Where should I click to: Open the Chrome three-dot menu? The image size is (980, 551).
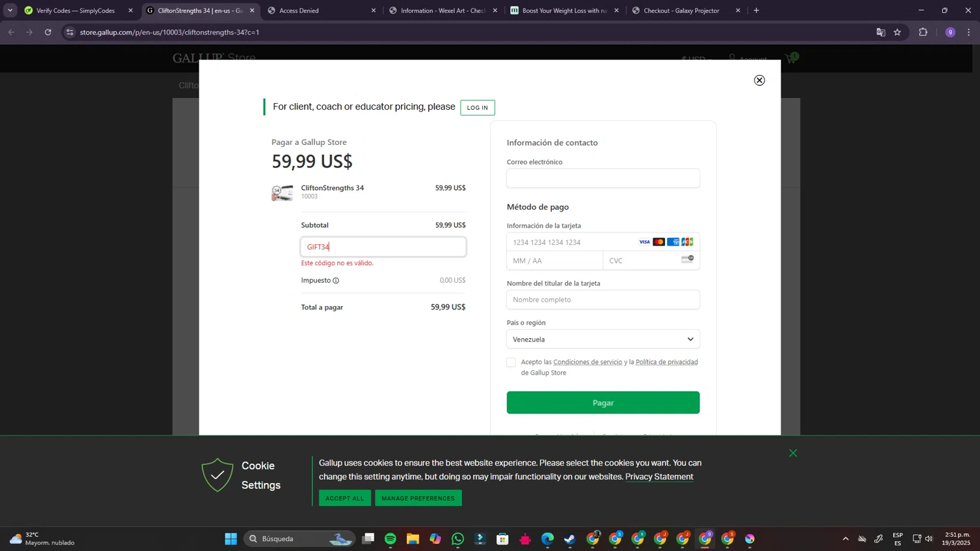969,32
